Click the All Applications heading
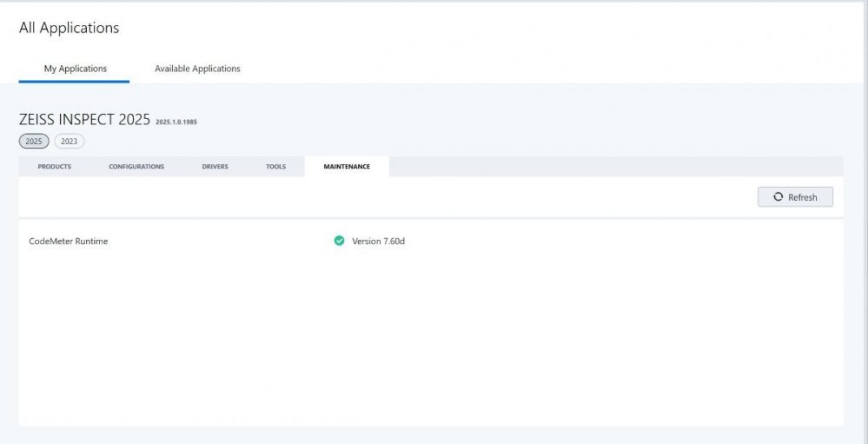Image resolution: width=868 pixels, height=444 pixels. (x=69, y=28)
